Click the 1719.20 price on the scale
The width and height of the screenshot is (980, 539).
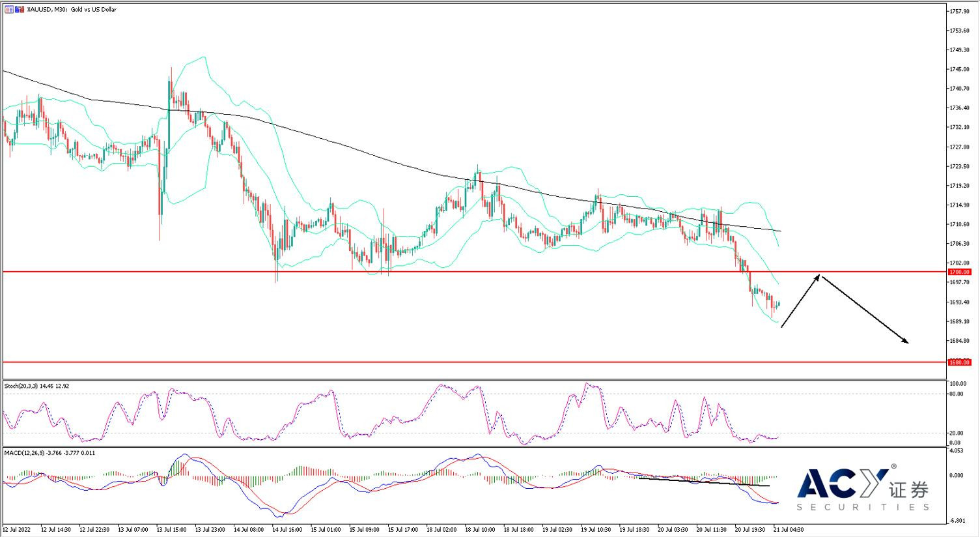960,186
